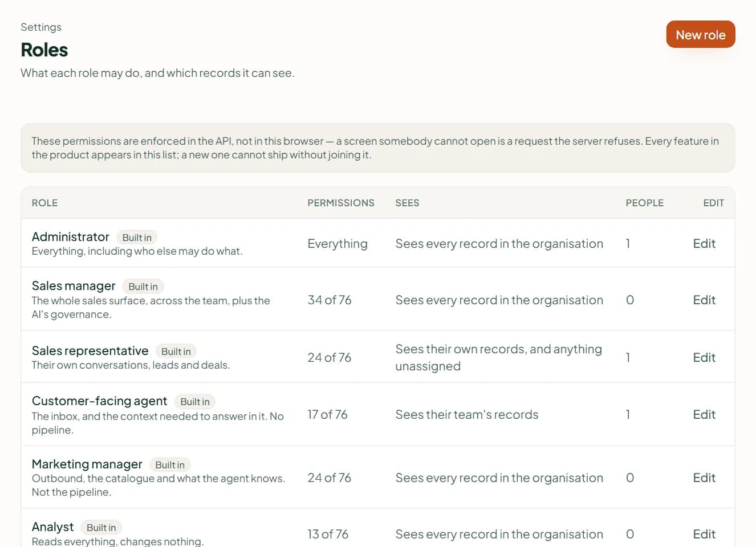This screenshot has height=547, width=756.
Task: Click the Built in badge beside Analyst
Action: pyautogui.click(x=101, y=528)
